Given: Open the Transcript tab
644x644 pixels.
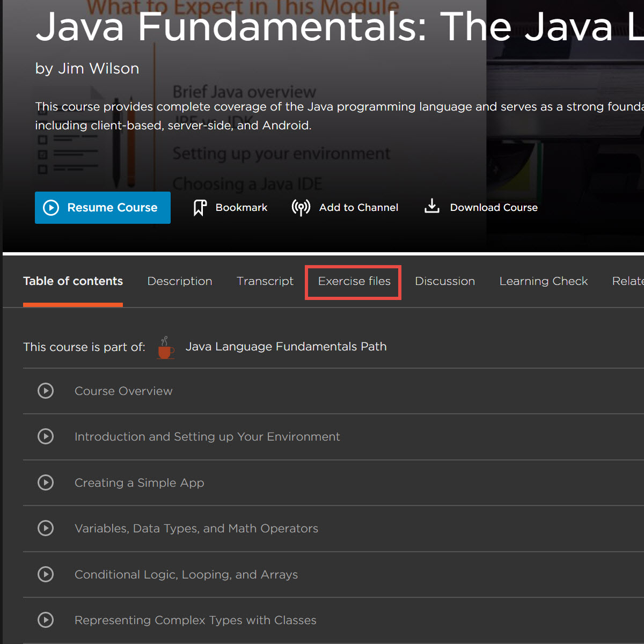Looking at the screenshot, I should (265, 281).
